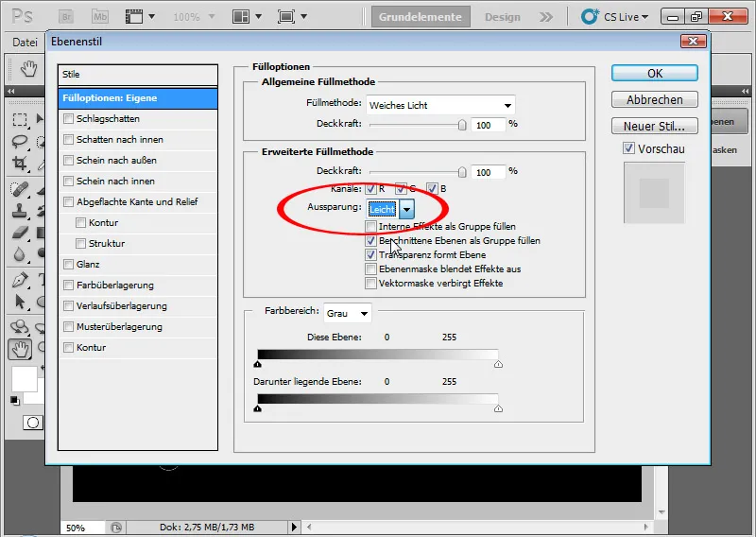This screenshot has height=537, width=756.
Task: Reset default foreground and background colors
Action: [15, 401]
